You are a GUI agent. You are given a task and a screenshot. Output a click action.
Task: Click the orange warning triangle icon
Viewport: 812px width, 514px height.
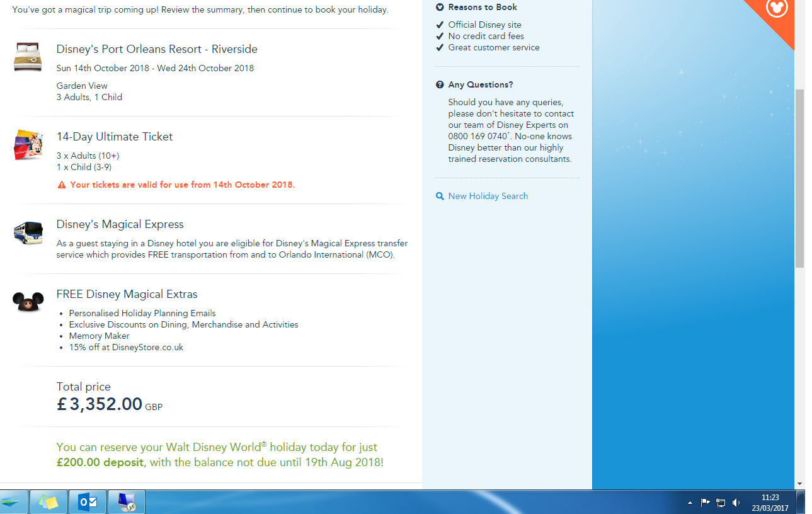tap(62, 185)
